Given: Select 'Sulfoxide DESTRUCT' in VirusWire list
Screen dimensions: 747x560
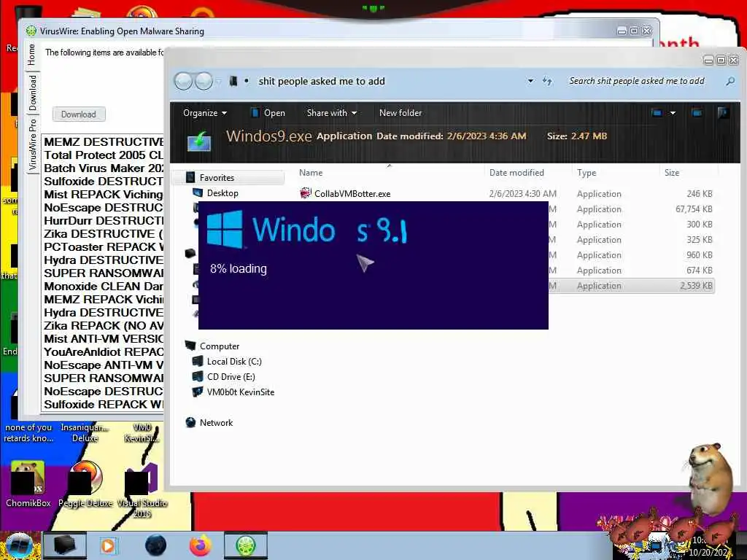Looking at the screenshot, I should click(x=104, y=182).
